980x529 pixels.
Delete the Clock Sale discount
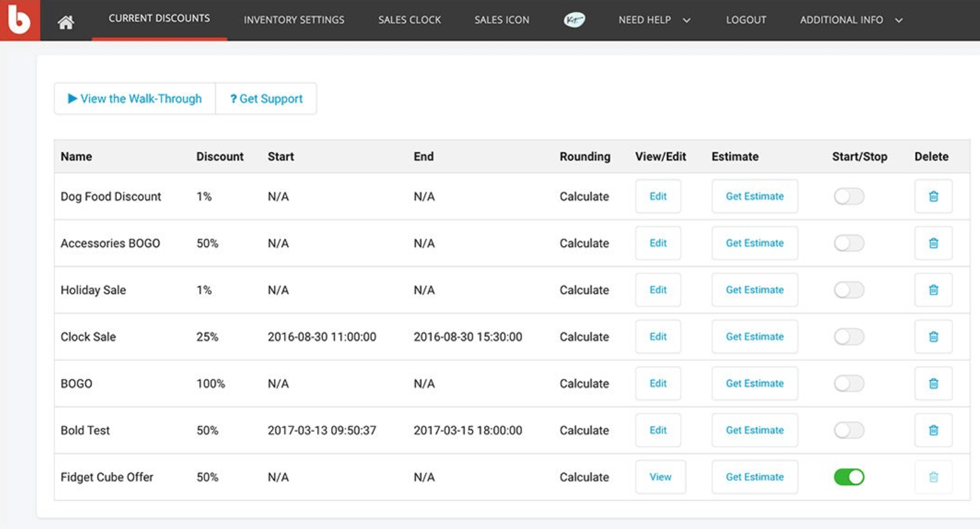933,337
